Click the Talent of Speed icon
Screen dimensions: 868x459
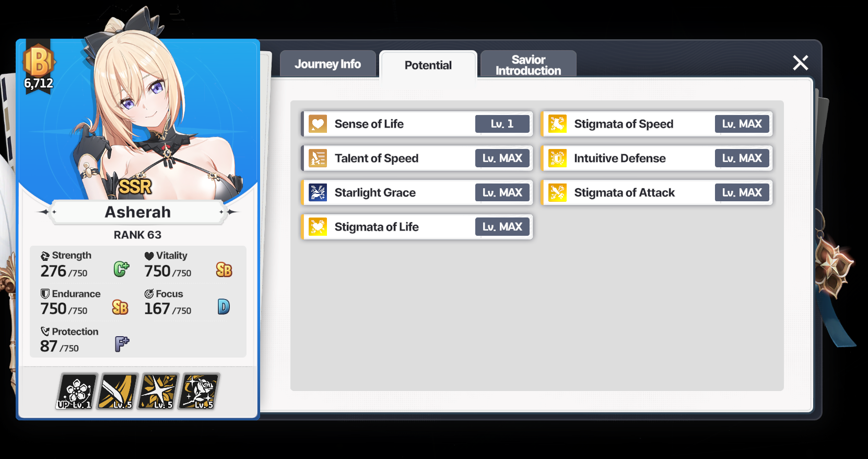318,158
